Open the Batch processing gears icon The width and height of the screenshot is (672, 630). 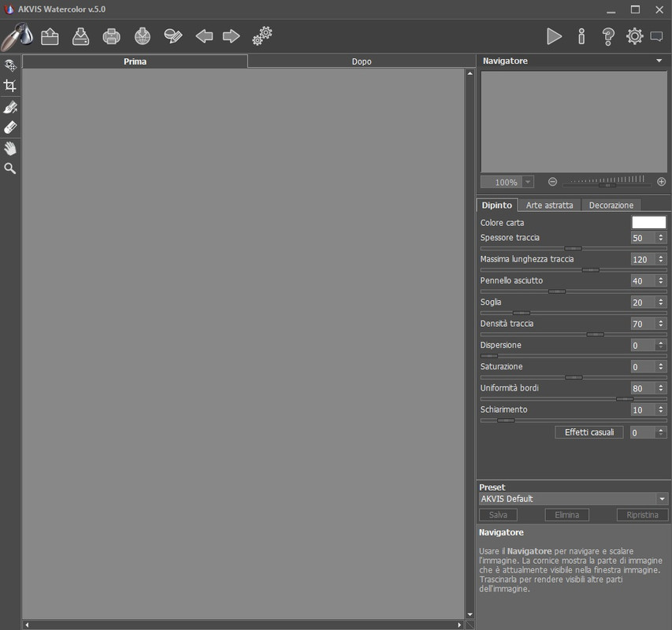point(262,36)
